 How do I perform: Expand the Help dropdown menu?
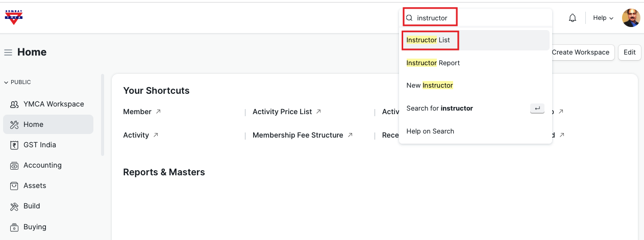603,18
